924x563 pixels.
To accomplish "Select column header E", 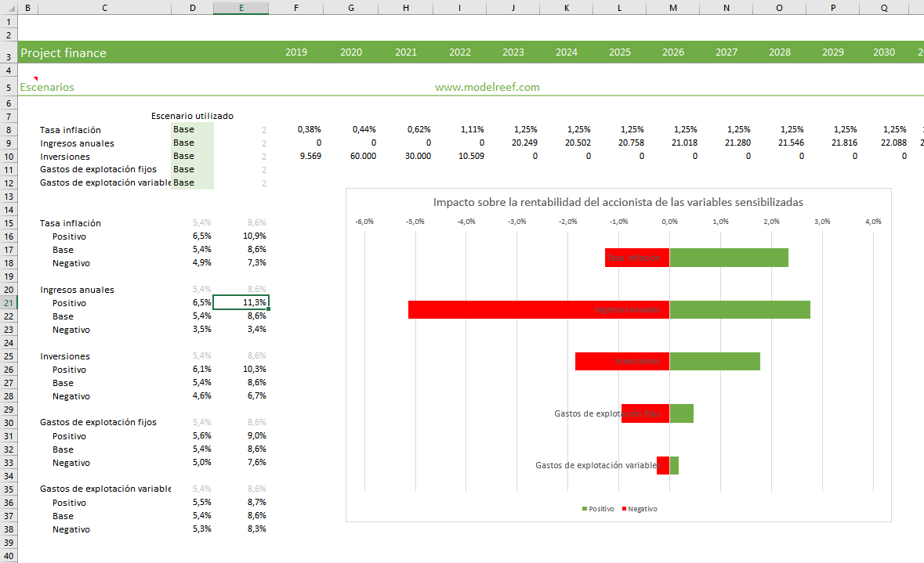I will (x=241, y=8).
